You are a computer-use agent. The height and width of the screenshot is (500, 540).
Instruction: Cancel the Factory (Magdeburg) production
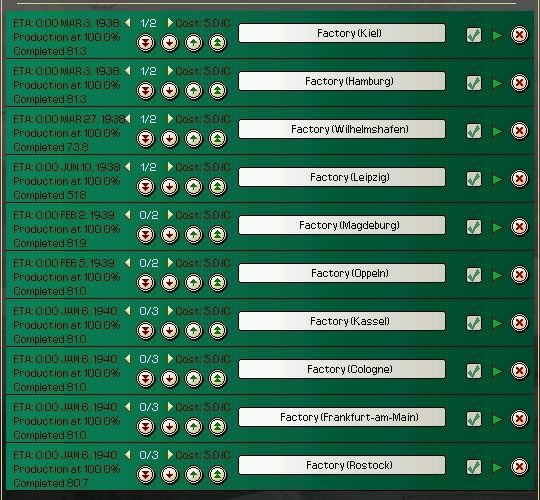(519, 227)
